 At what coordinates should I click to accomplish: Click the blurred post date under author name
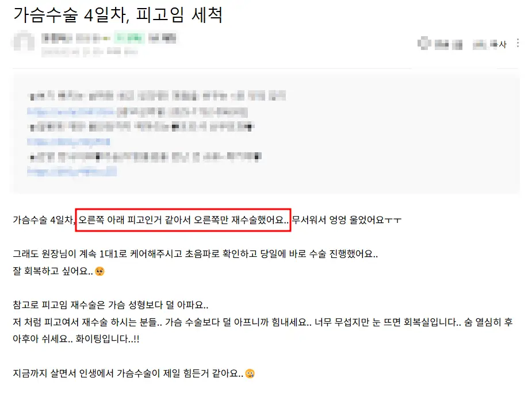(90, 52)
